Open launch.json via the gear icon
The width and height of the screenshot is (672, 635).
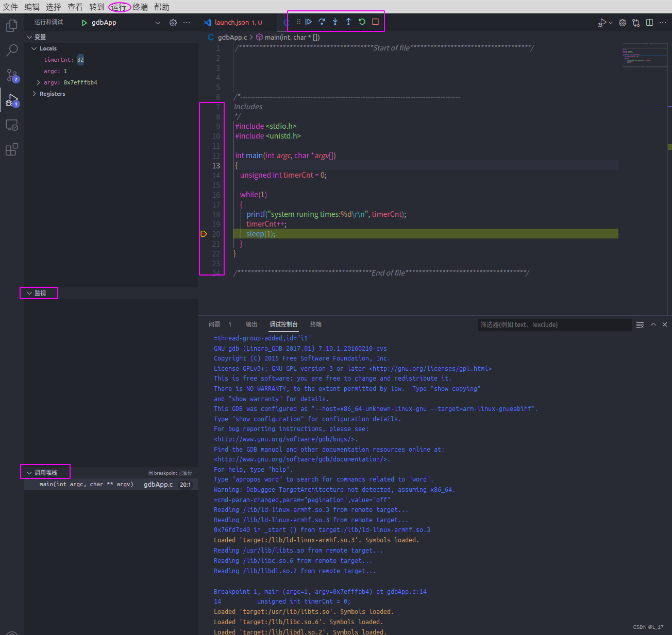click(173, 23)
